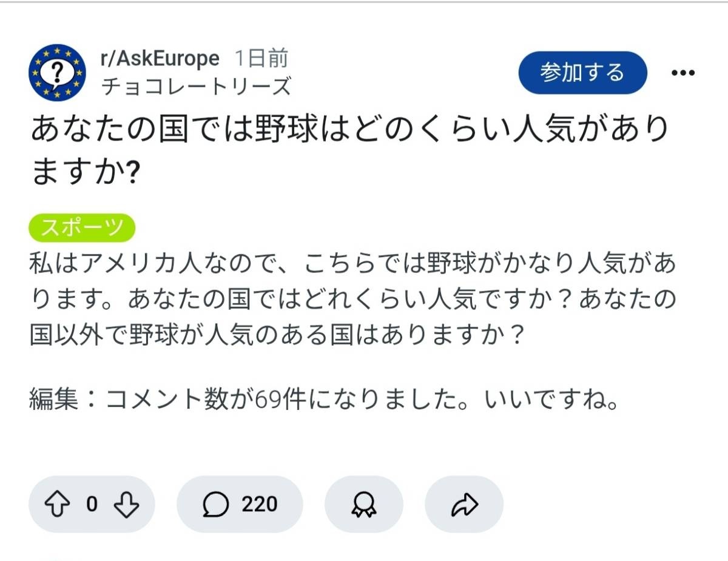Click the body line starting 私はアメリカ人なので
Image resolution: width=728 pixels, height=561 pixels.
click(352, 265)
